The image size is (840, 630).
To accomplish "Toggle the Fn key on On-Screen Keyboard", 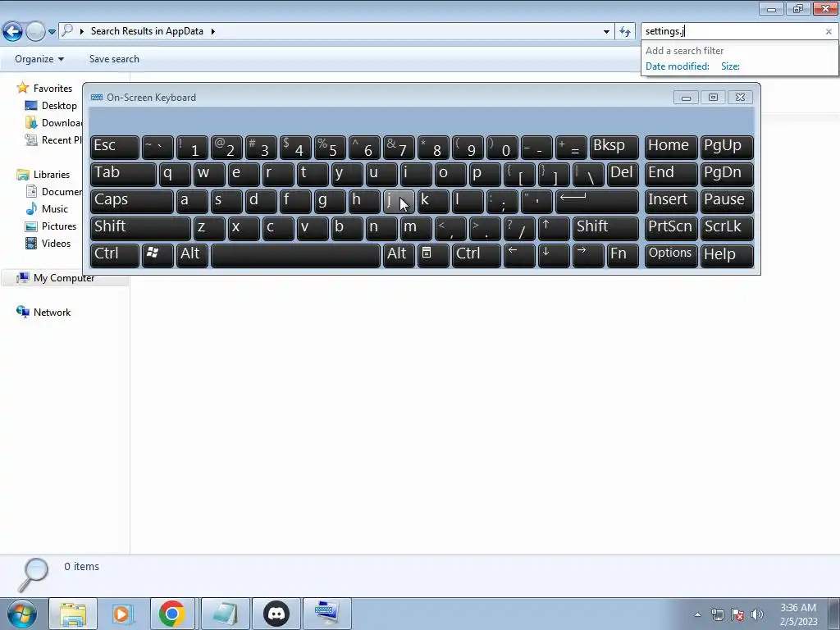I will point(623,256).
